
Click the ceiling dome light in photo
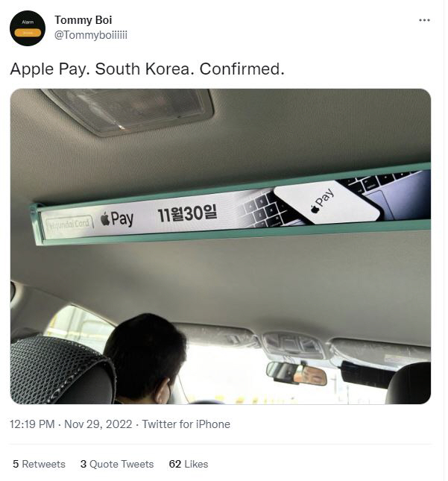(129, 111)
